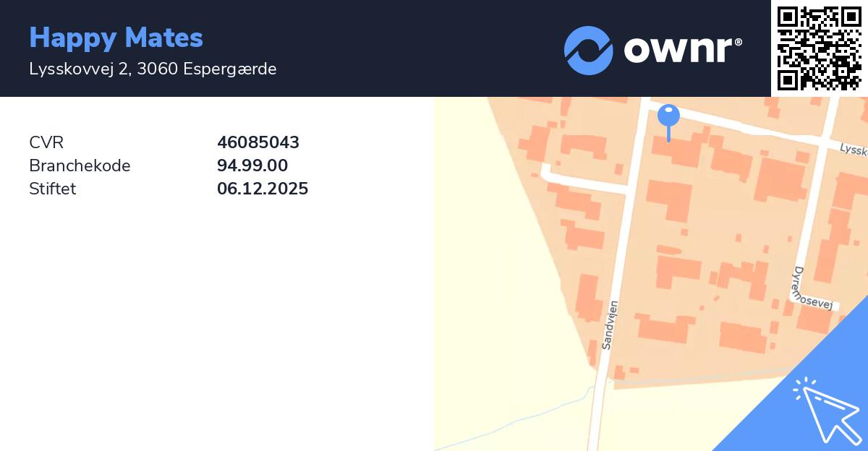The height and width of the screenshot is (451, 868).
Task: Click the Sandvejen street label on map
Action: (x=610, y=325)
